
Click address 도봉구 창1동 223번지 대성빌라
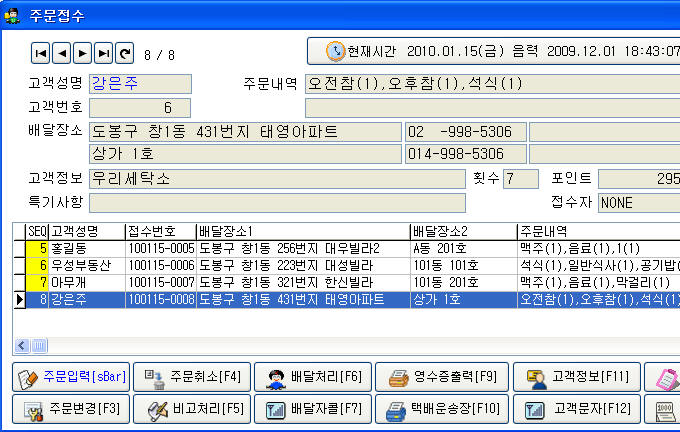303,265
